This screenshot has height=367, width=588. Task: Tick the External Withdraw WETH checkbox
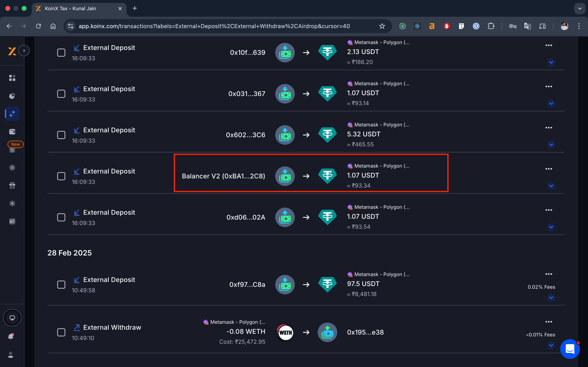(61, 332)
